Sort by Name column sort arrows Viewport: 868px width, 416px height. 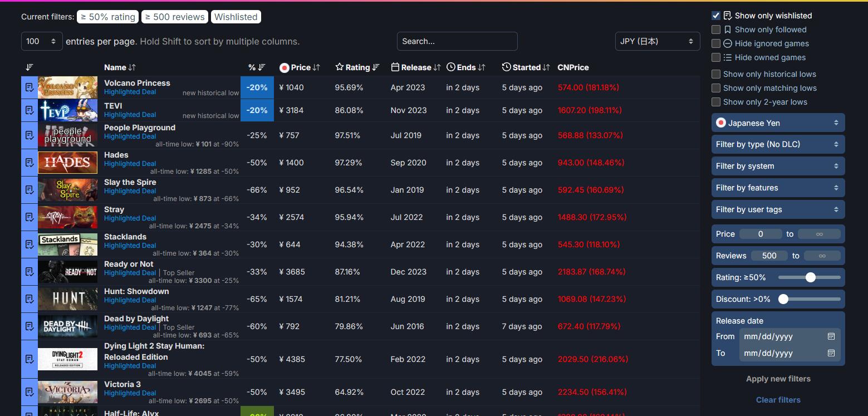click(132, 67)
